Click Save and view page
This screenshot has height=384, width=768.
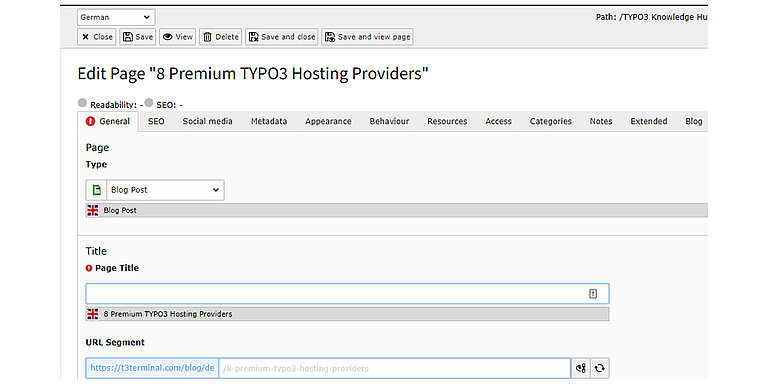tap(367, 37)
